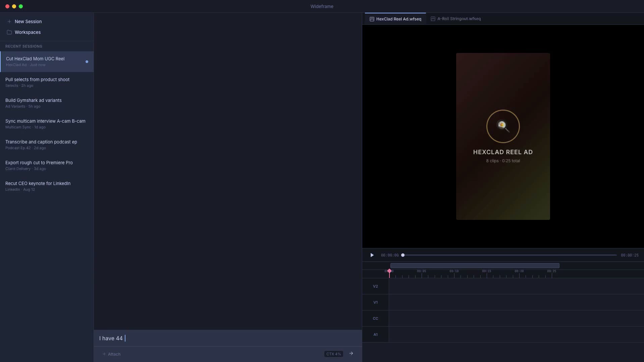Click the Attach button
644x362 pixels.
pos(111,354)
